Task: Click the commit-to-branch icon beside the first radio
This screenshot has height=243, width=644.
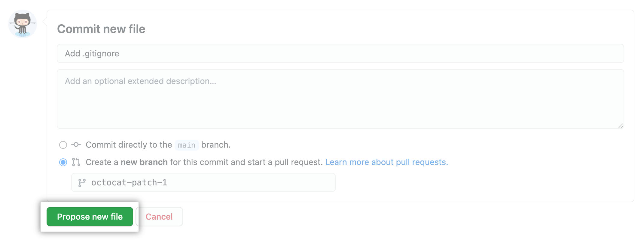Action: pyautogui.click(x=76, y=145)
